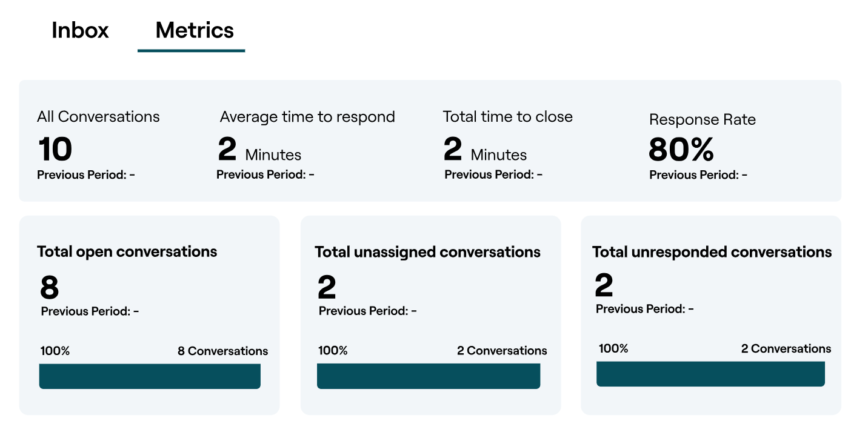Screen dimensions: 868x435
Task: Click Previous Period under All Conversations
Action: (x=85, y=174)
